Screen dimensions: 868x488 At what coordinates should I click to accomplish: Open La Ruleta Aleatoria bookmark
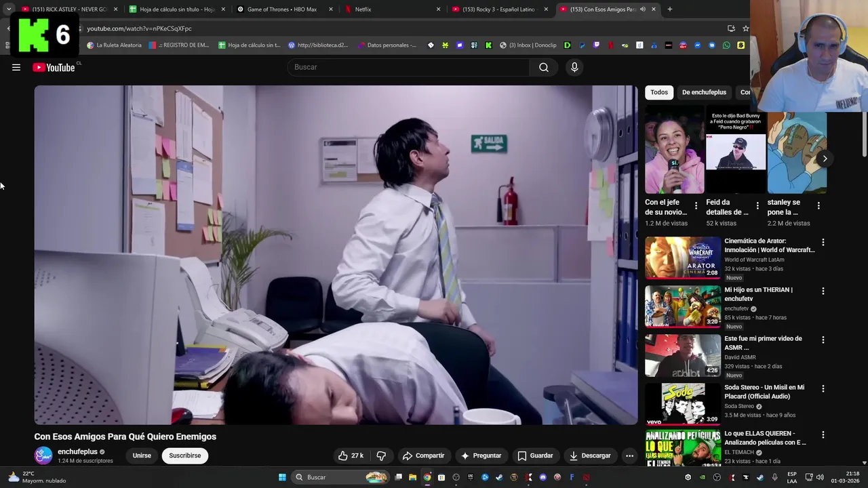115,45
